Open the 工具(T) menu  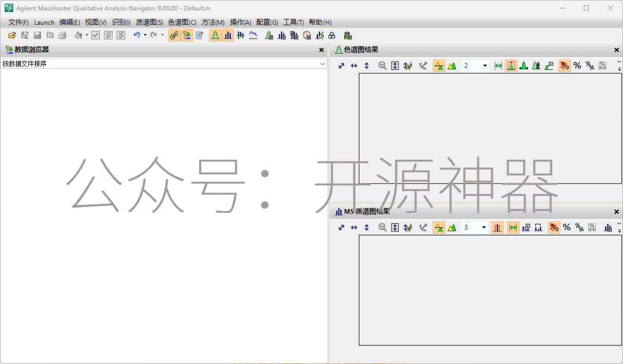tap(293, 22)
